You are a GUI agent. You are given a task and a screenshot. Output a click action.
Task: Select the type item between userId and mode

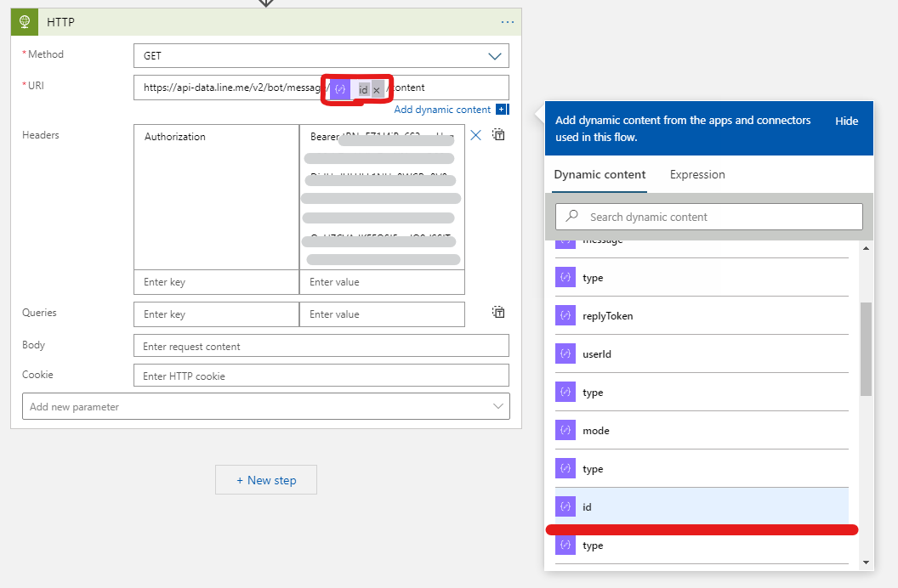702,393
